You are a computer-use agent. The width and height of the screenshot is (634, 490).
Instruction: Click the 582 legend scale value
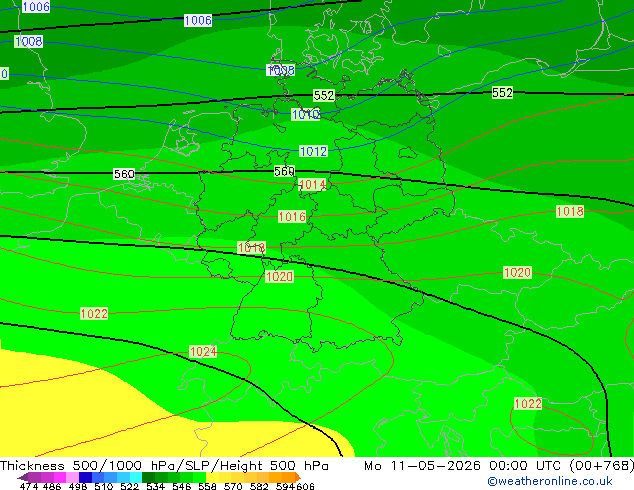click(x=258, y=486)
